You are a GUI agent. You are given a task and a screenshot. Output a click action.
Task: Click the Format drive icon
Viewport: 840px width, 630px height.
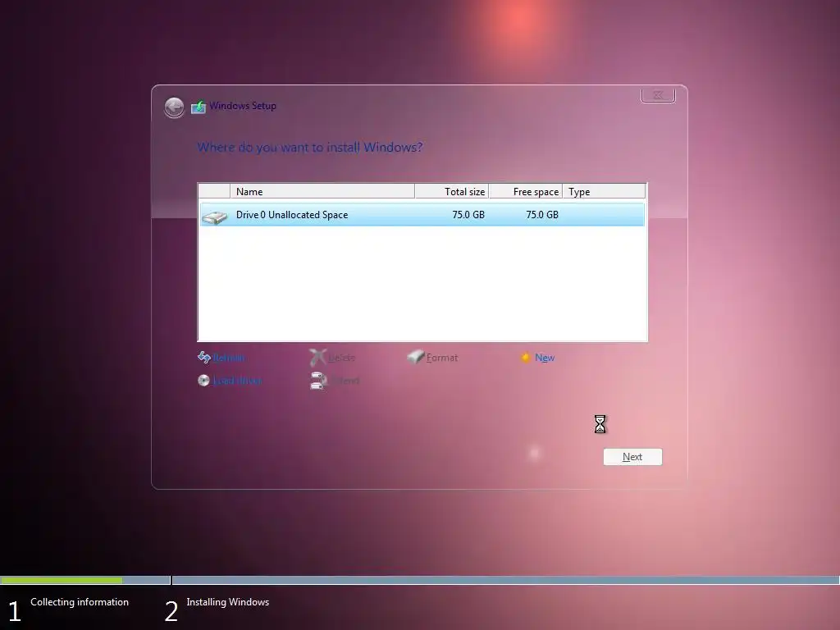[415, 357]
